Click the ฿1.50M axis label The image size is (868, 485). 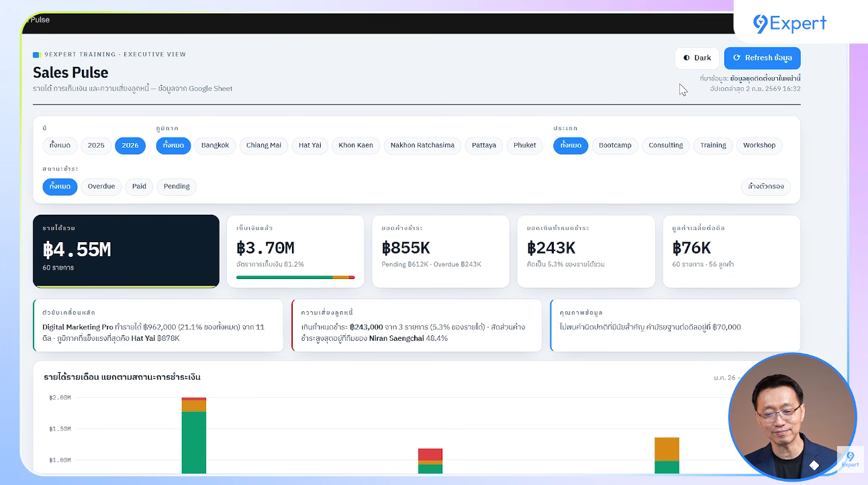pyautogui.click(x=60, y=429)
